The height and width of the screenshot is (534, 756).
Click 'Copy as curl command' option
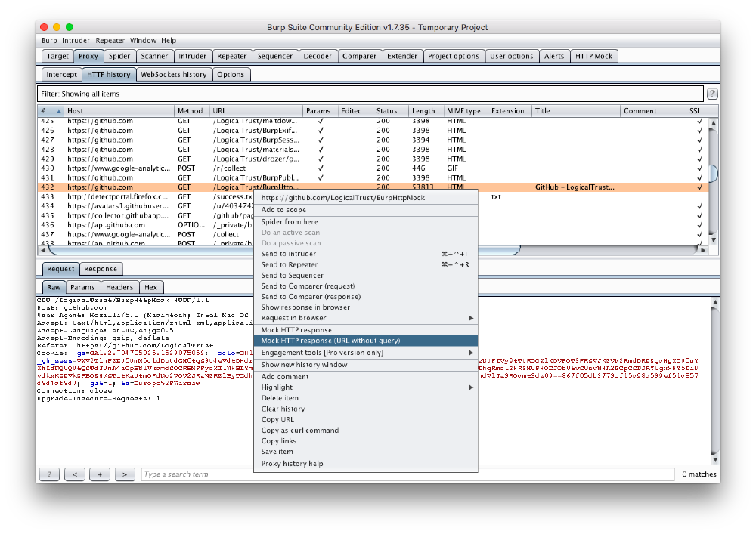[x=300, y=431]
